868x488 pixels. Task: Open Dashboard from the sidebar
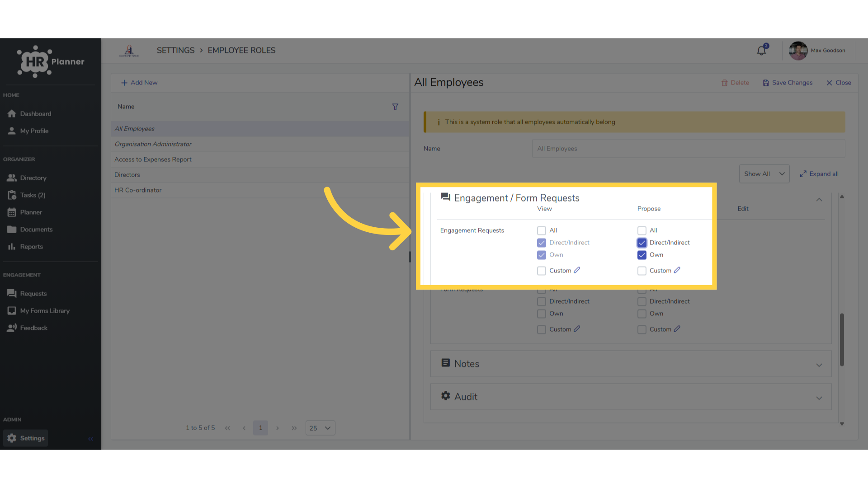tap(30, 114)
